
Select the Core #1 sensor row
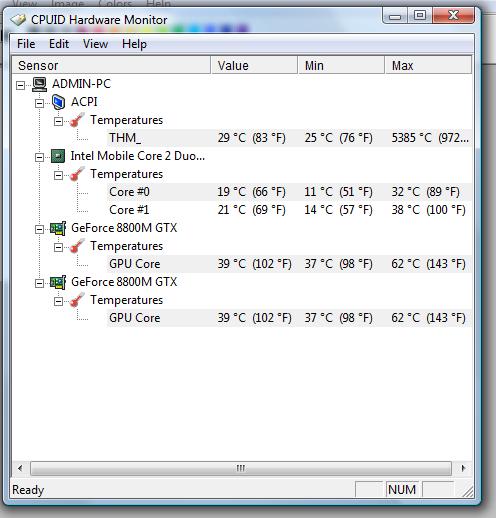pyautogui.click(x=289, y=210)
